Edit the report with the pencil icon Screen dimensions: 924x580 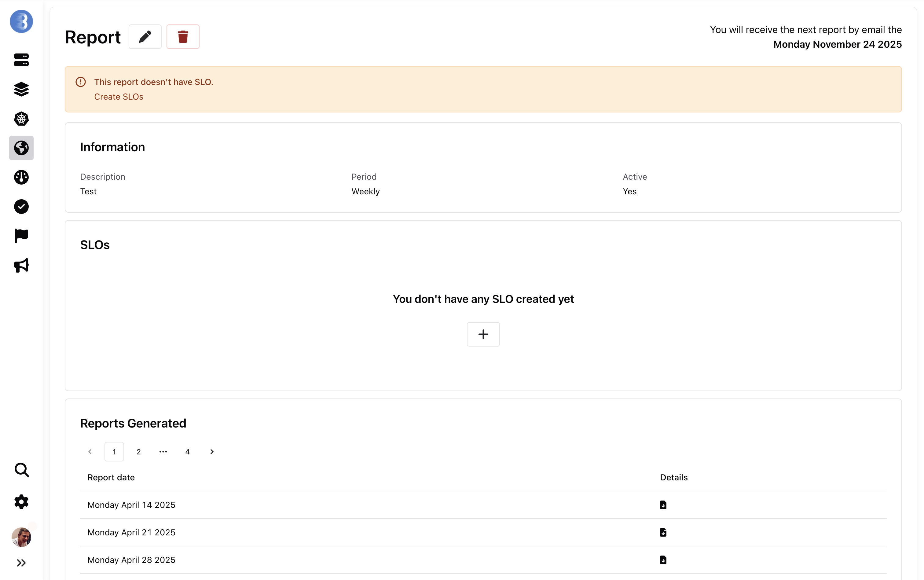coord(145,36)
